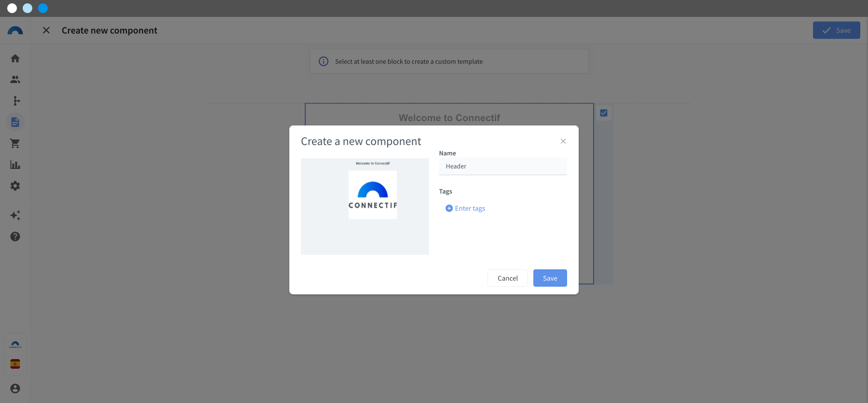Click the Select at least one block notice text
The width and height of the screenshot is (868, 403).
click(409, 62)
